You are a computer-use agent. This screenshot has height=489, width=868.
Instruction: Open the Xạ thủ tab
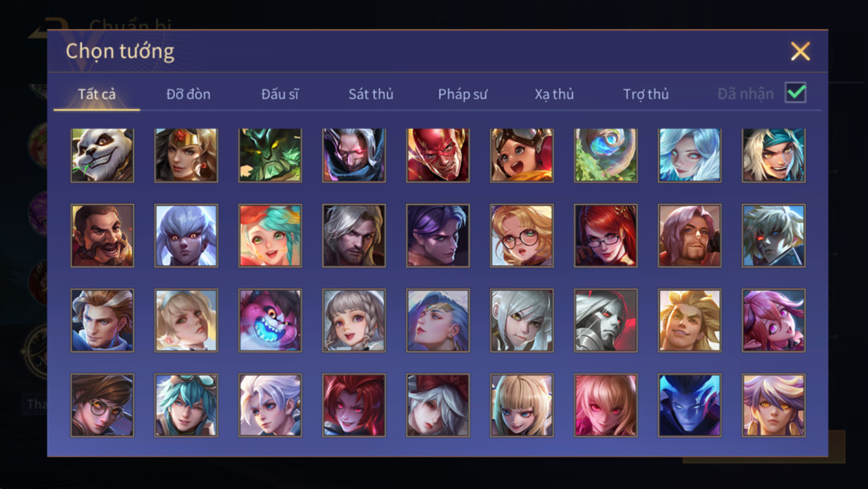click(554, 94)
